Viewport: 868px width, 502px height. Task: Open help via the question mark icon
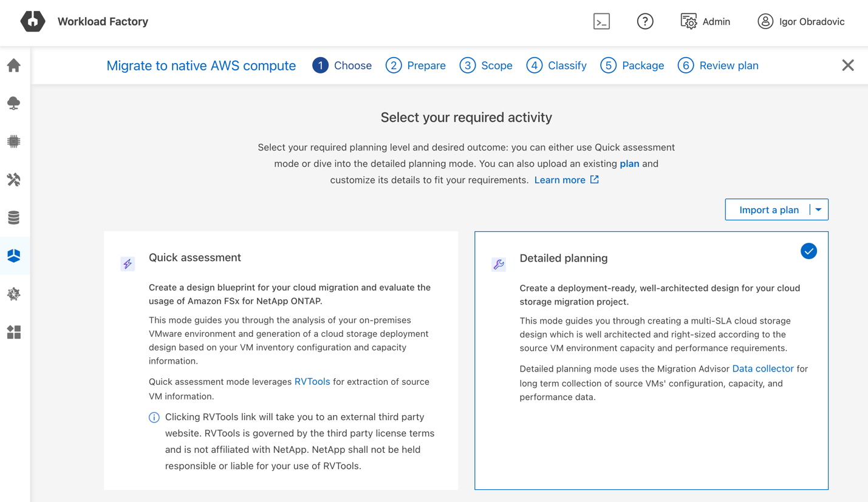point(645,21)
